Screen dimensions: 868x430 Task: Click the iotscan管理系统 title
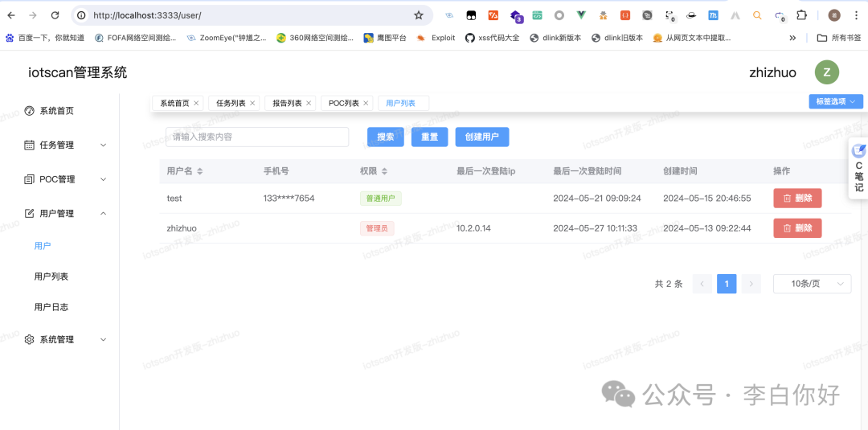click(77, 72)
